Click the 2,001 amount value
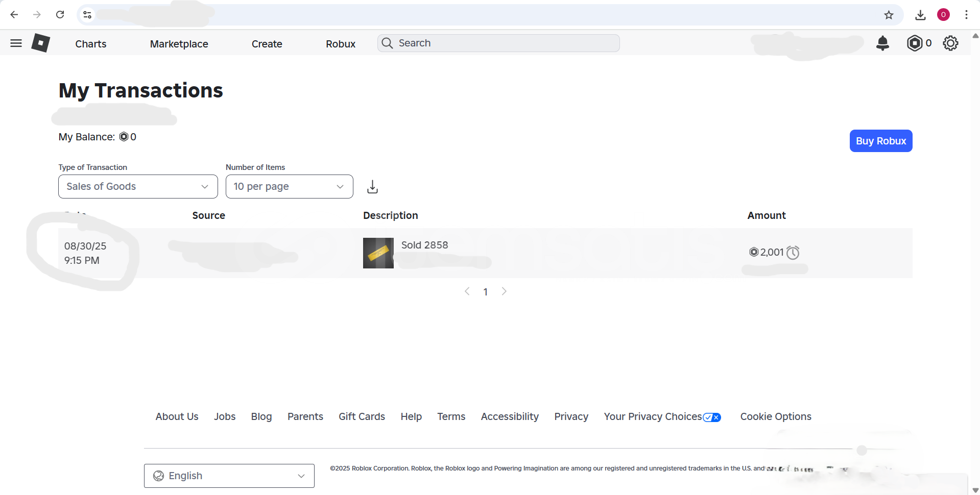This screenshot has width=980, height=495. click(772, 252)
